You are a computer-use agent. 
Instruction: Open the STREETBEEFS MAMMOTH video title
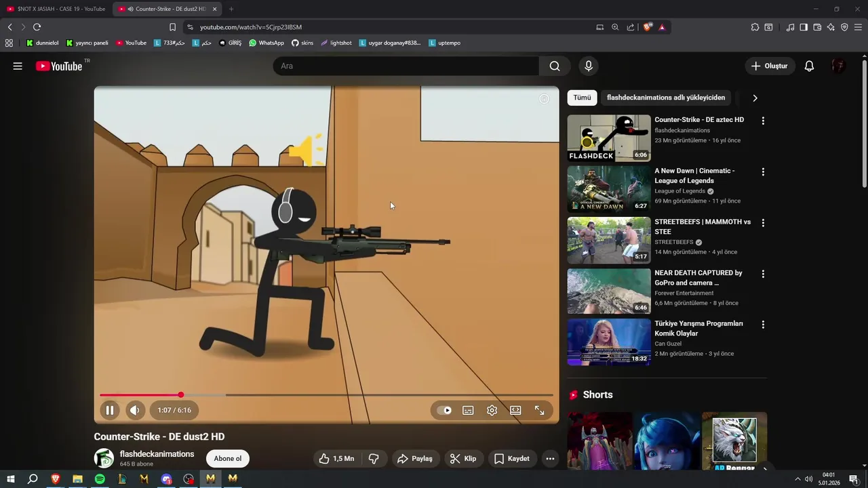pyautogui.click(x=703, y=226)
